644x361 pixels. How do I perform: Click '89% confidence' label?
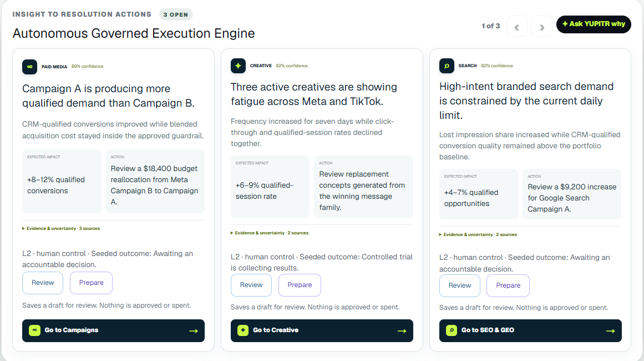tap(88, 66)
